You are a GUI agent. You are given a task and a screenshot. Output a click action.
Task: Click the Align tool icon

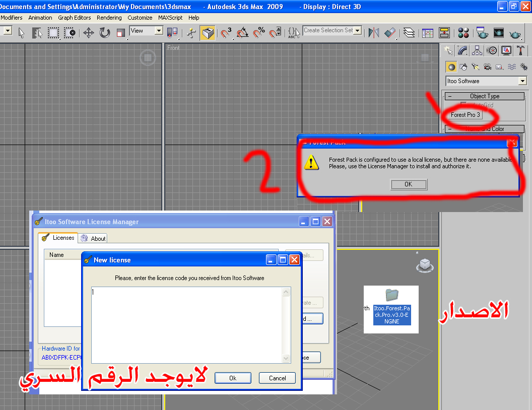(x=390, y=33)
